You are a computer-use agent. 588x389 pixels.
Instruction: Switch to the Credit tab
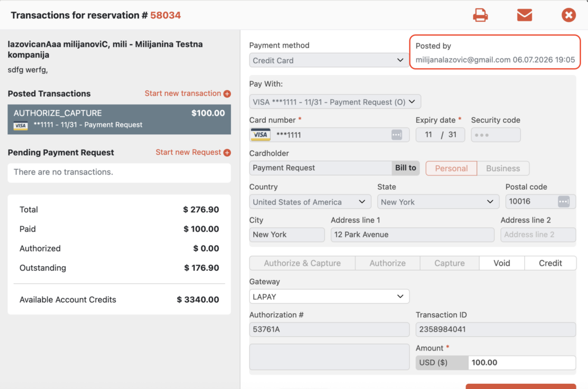click(550, 263)
